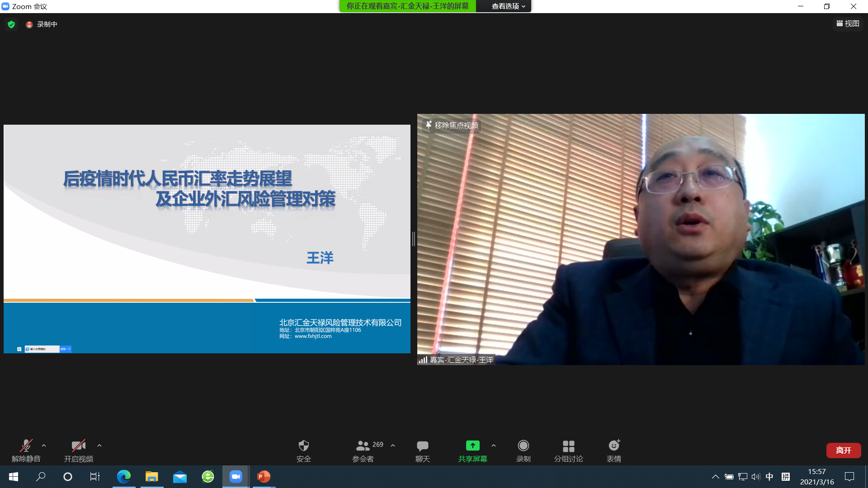Click the recording indicator (录制中)
The height and width of the screenshot is (488, 868).
click(42, 24)
